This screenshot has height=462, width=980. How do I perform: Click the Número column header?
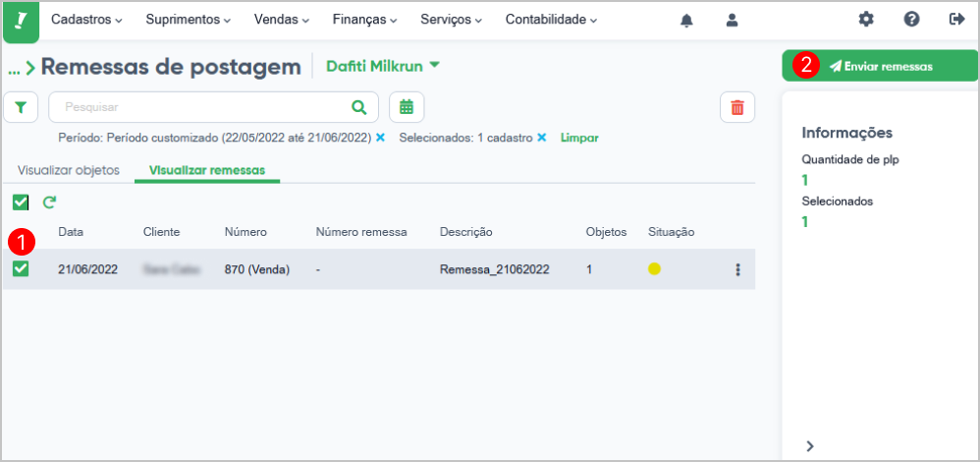245,232
